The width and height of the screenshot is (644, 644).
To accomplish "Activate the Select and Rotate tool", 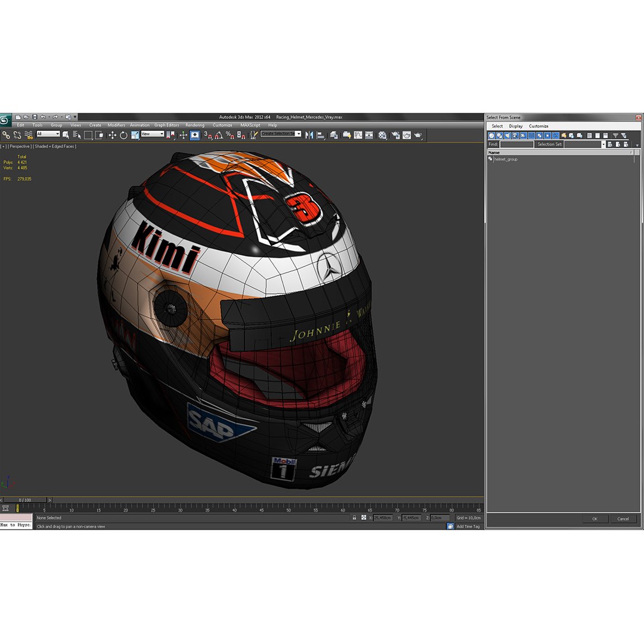I will (123, 135).
